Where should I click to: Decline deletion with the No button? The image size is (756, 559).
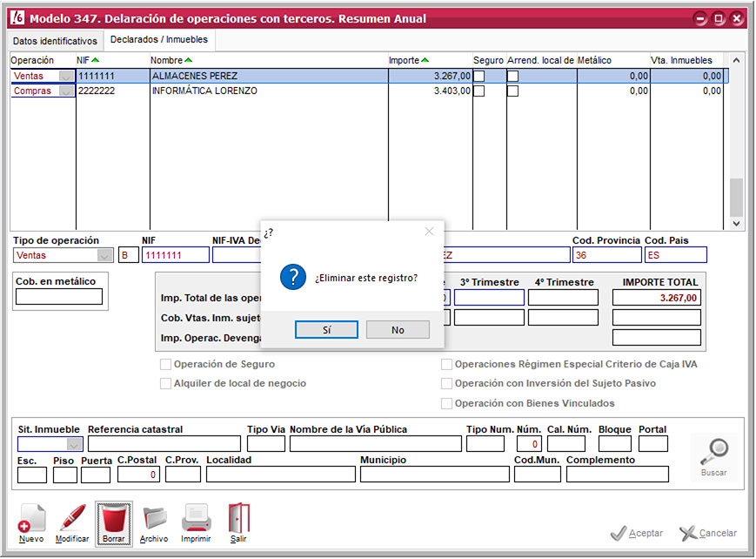[398, 330]
